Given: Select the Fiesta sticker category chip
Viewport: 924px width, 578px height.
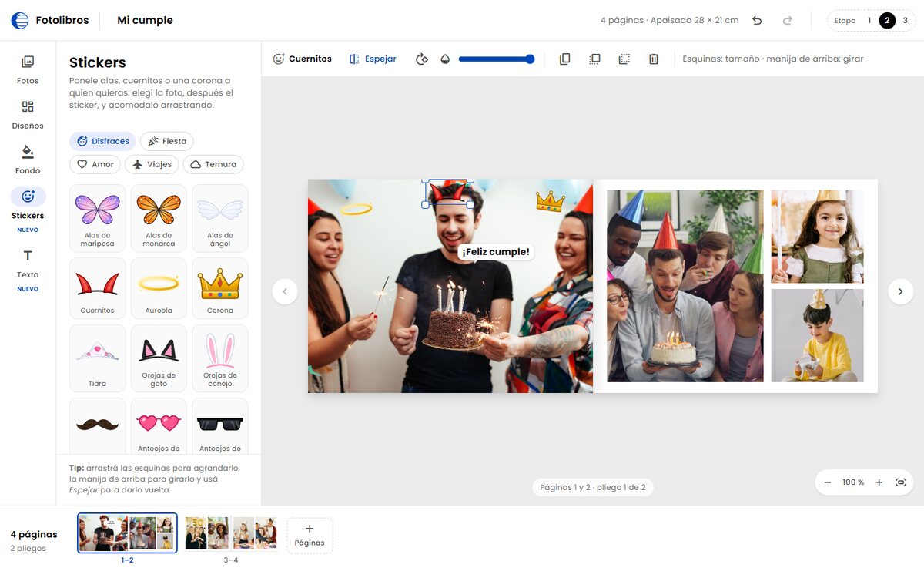Looking at the screenshot, I should click(x=167, y=141).
